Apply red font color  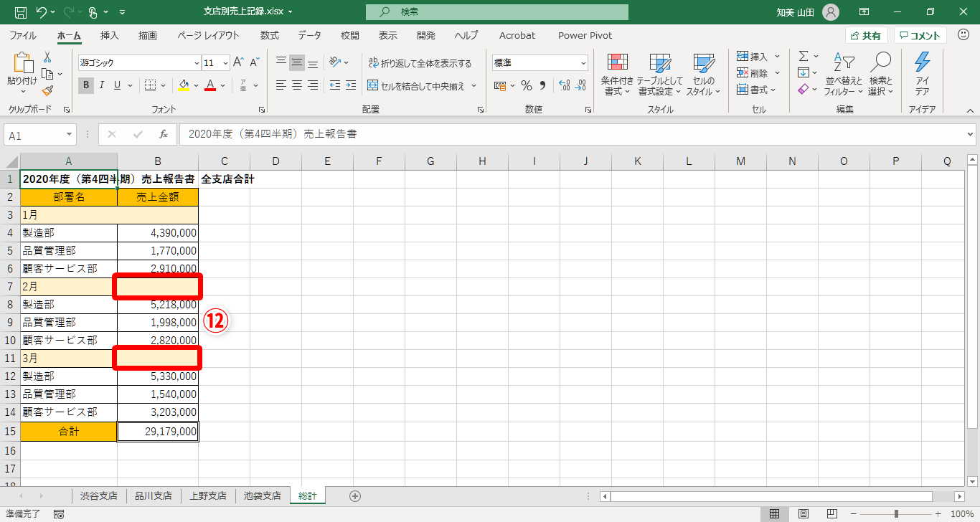point(210,85)
